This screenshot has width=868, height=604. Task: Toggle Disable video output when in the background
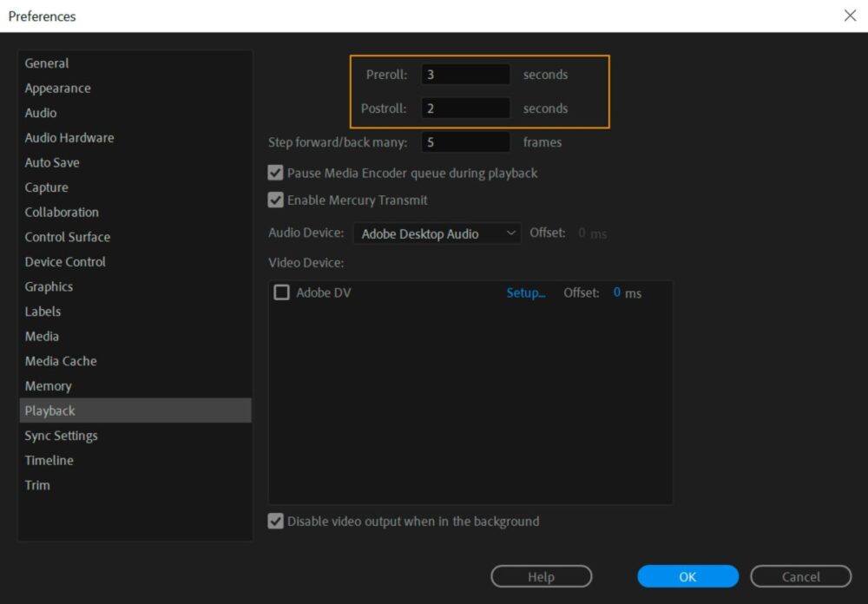(275, 521)
